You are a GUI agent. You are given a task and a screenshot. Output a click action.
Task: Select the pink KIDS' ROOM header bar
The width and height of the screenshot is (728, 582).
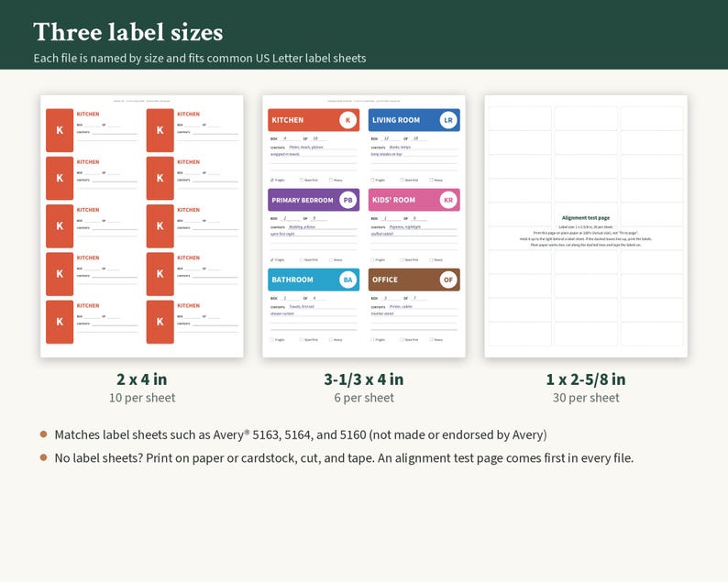tap(414, 200)
